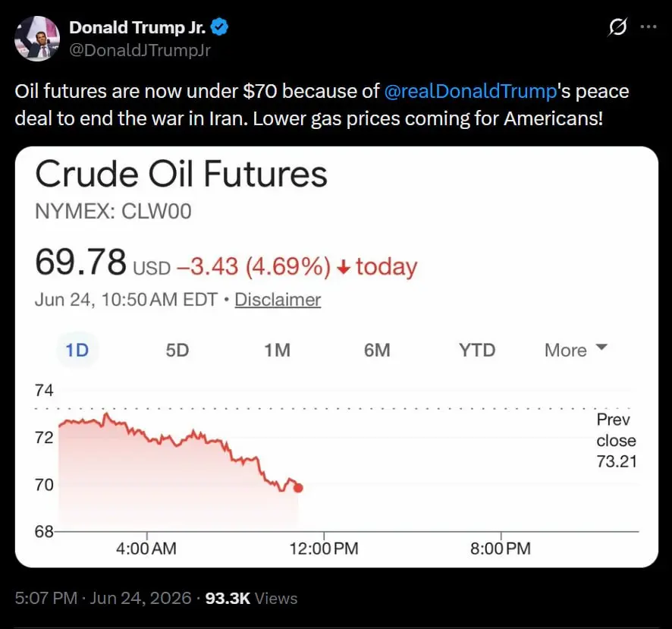Click the red down arrow indicator

(x=344, y=268)
